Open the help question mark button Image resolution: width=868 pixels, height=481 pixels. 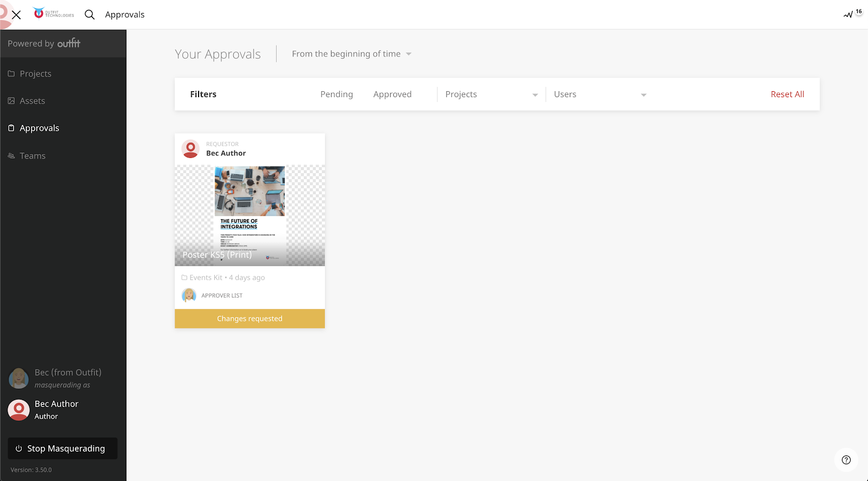click(x=846, y=460)
